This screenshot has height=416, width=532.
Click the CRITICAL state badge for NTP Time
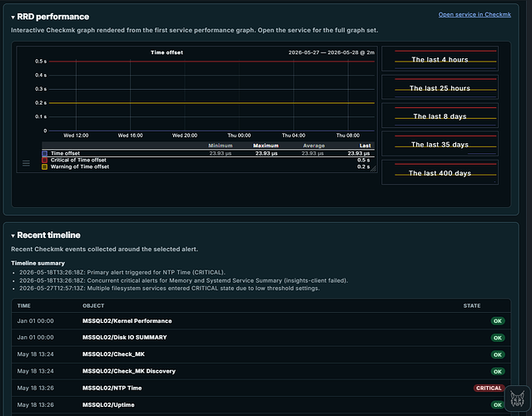489,389
